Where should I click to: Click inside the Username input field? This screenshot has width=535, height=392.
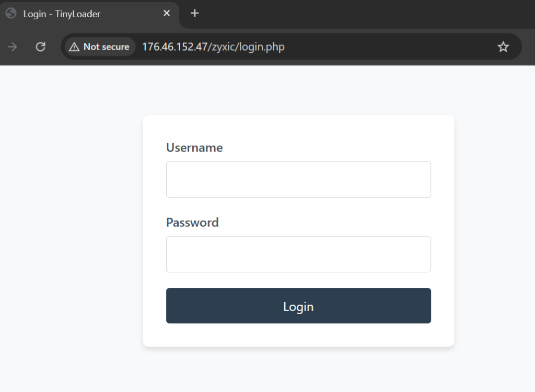click(298, 179)
